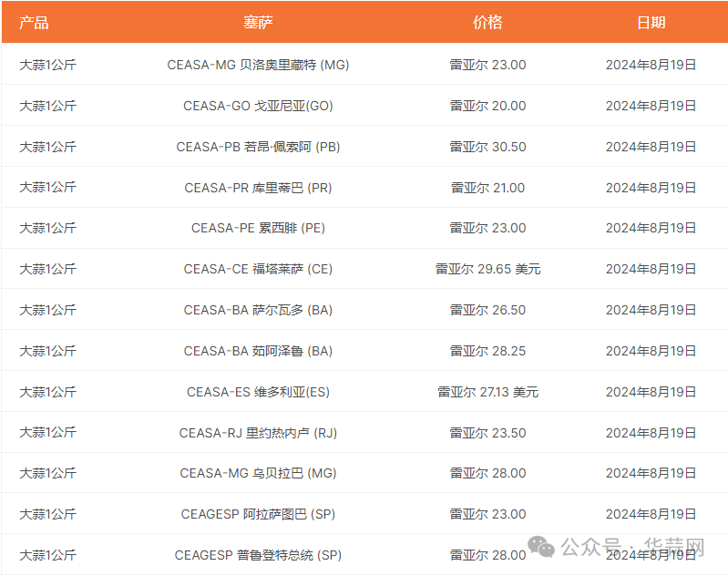Click the CEASA-BA 萨尔瓦多 (BA) entry
728x576 pixels.
[258, 310]
